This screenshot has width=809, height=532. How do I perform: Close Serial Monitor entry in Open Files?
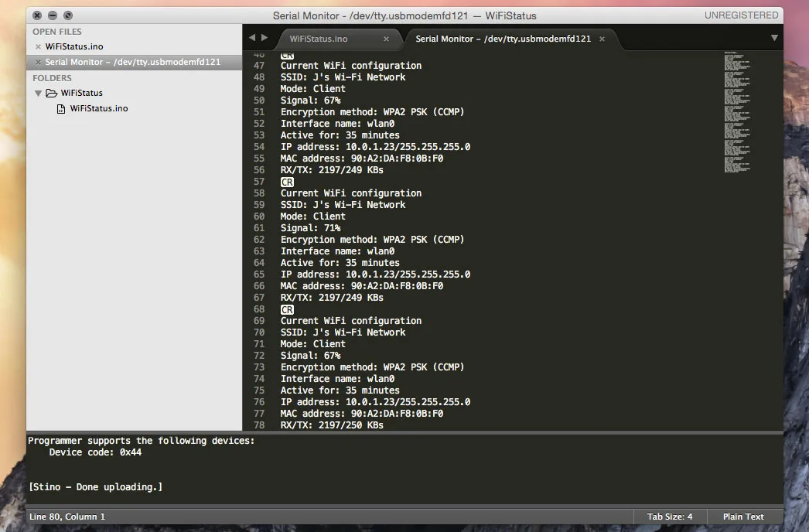pyautogui.click(x=38, y=62)
